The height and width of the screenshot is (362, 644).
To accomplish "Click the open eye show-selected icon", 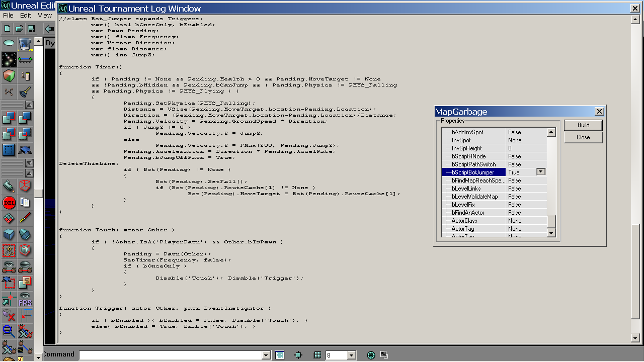I will point(9,266).
